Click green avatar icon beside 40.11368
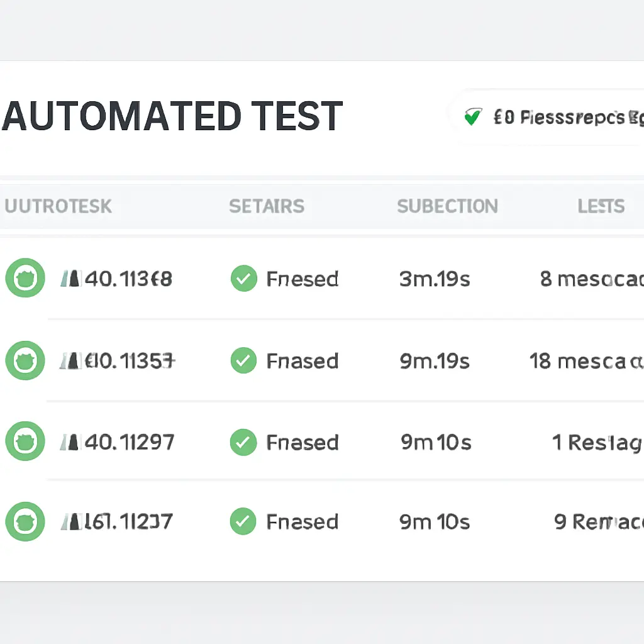 (x=25, y=277)
